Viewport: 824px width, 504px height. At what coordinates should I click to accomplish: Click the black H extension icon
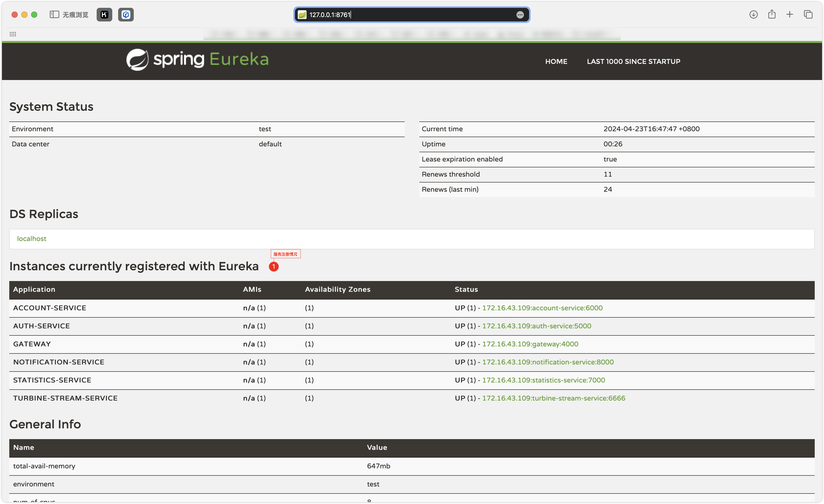(x=104, y=14)
